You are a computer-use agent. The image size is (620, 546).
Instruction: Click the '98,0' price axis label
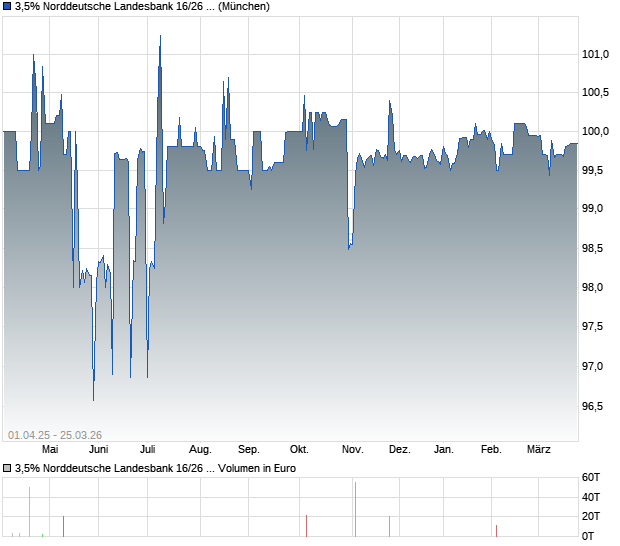pos(592,287)
